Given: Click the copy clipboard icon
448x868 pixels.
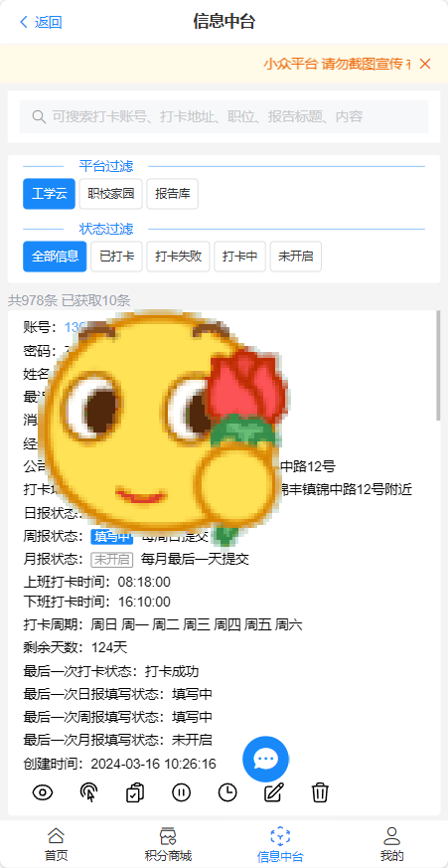Looking at the screenshot, I should [135, 792].
